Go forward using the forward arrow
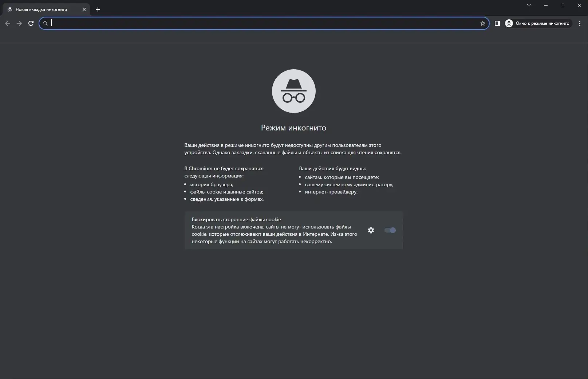588x379 pixels. click(x=19, y=23)
